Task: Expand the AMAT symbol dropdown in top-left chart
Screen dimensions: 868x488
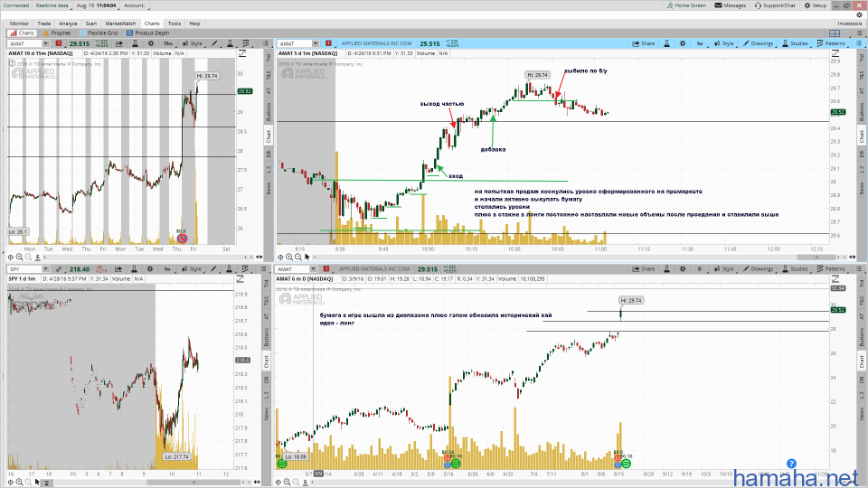Action: (x=44, y=43)
